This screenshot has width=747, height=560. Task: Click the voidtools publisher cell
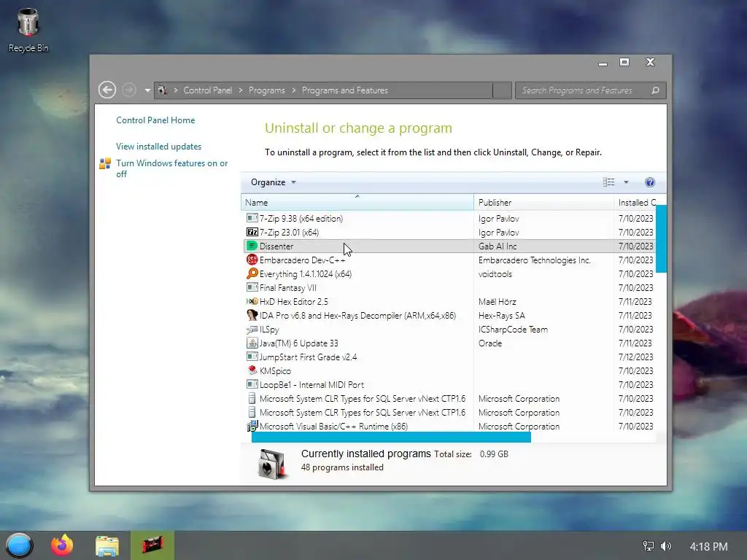[495, 274]
